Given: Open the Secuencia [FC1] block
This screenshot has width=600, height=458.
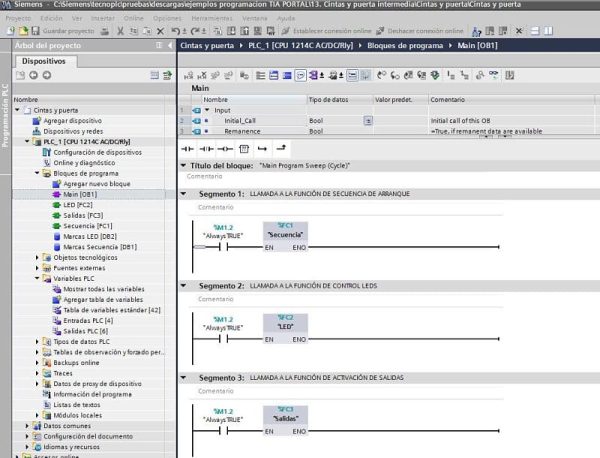Looking at the screenshot, I should coord(87,226).
